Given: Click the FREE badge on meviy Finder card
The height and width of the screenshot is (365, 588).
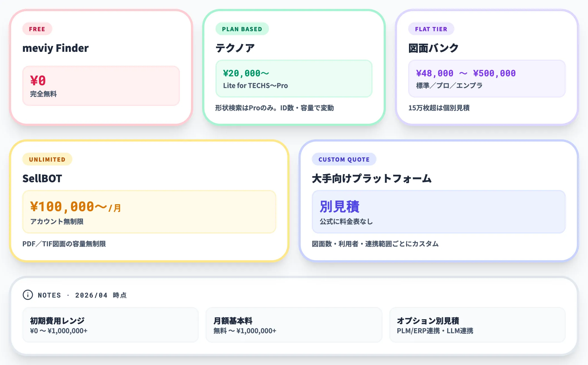Looking at the screenshot, I should pyautogui.click(x=37, y=29).
